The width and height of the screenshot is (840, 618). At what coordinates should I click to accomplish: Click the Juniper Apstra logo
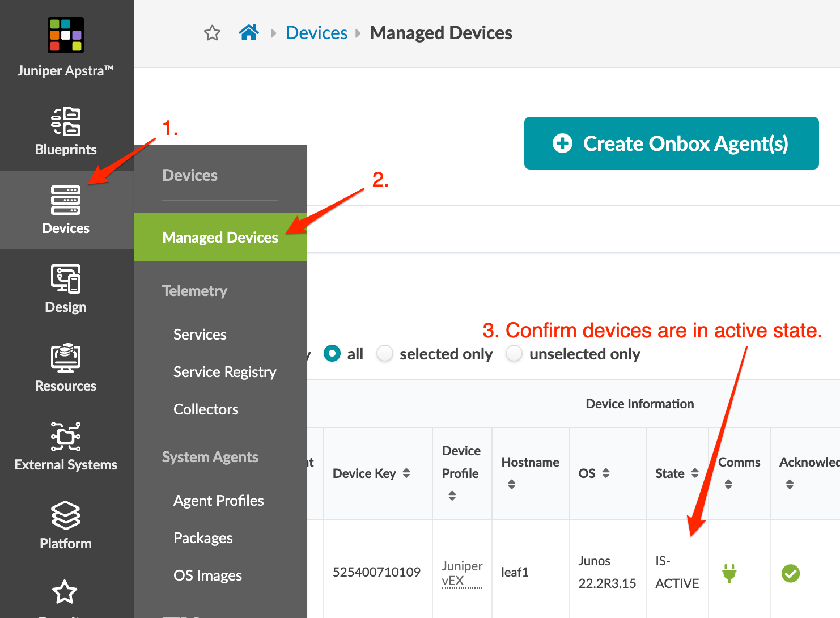pyautogui.click(x=66, y=35)
